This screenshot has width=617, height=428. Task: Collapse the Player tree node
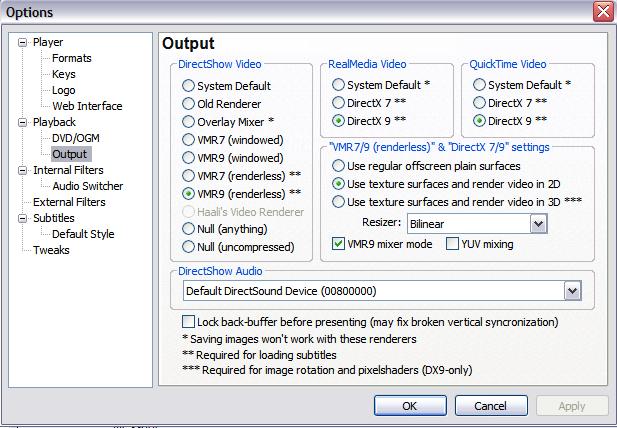click(22, 42)
